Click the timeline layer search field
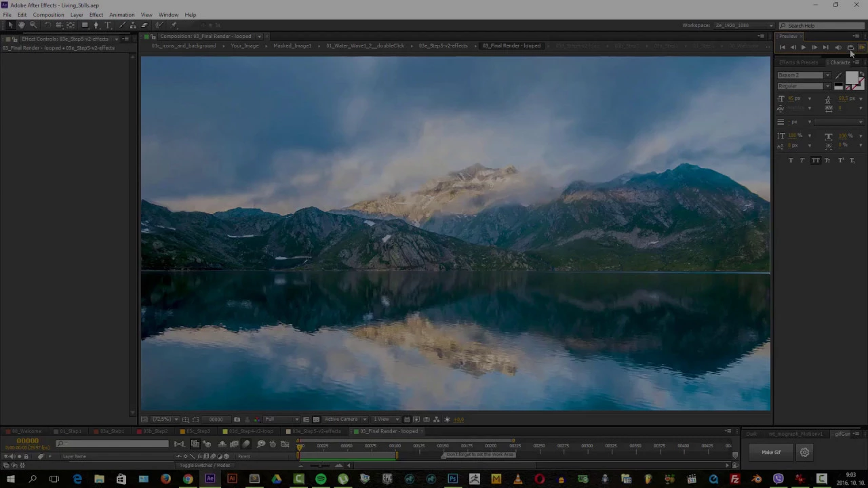The width and height of the screenshot is (868, 488). pyautogui.click(x=112, y=443)
